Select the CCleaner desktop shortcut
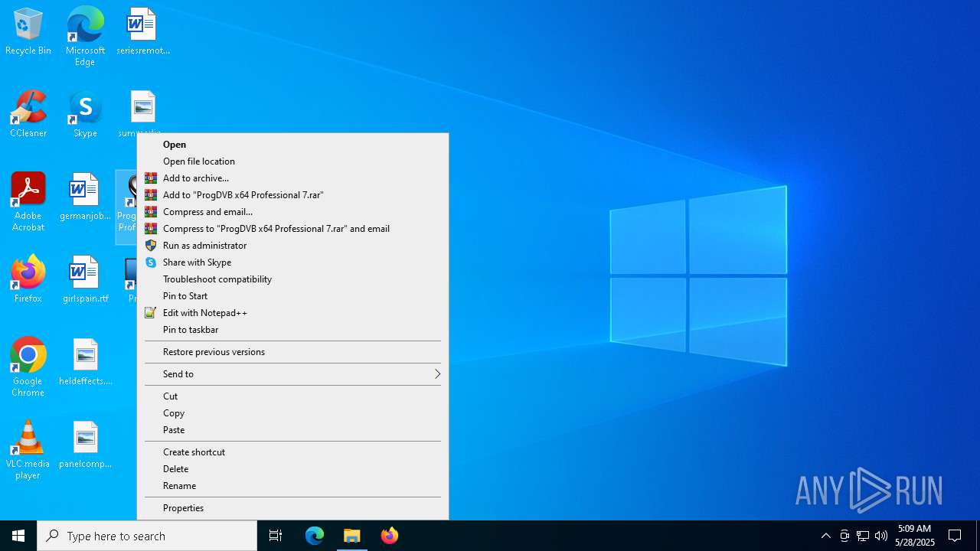 (28, 115)
